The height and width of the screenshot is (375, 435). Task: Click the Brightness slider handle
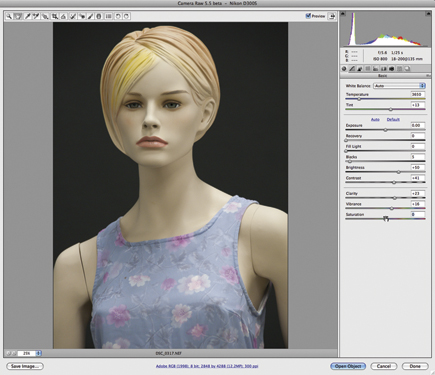[x=398, y=172]
